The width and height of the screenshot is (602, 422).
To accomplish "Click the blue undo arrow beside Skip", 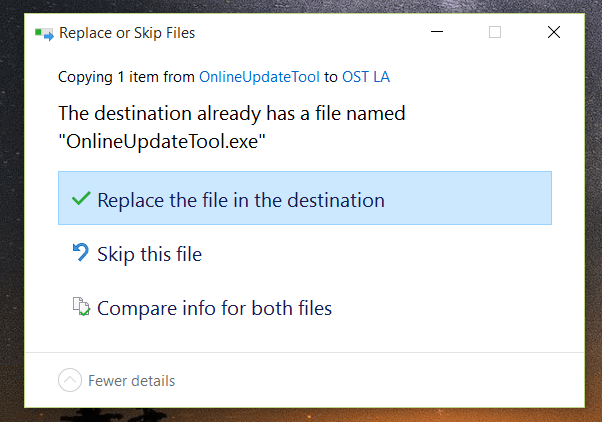I will click(x=81, y=252).
